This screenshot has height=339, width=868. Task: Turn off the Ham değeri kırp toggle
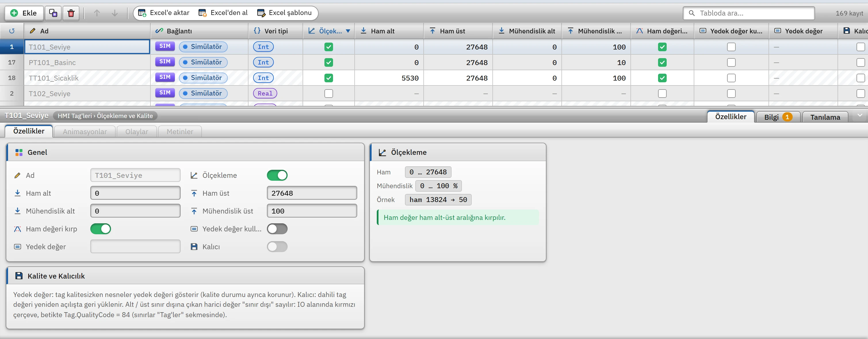click(x=100, y=229)
